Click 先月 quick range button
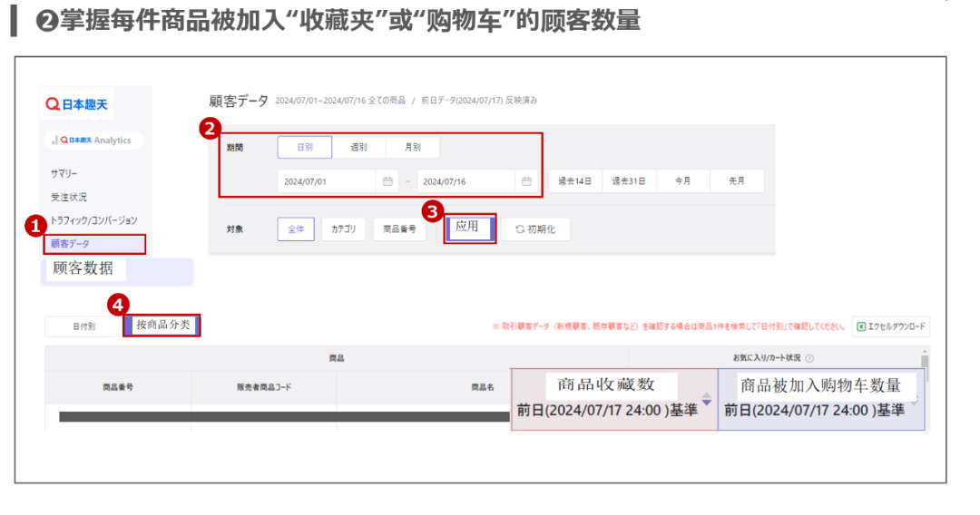 click(x=737, y=181)
